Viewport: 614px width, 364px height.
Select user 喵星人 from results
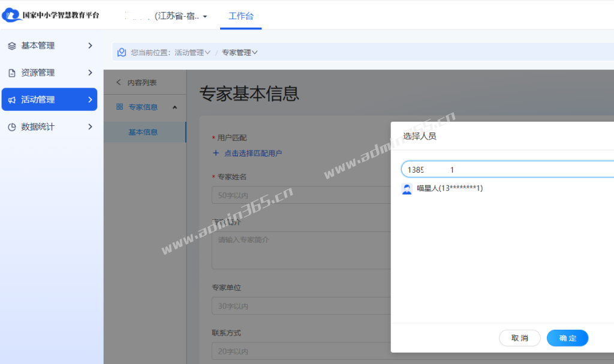[450, 188]
